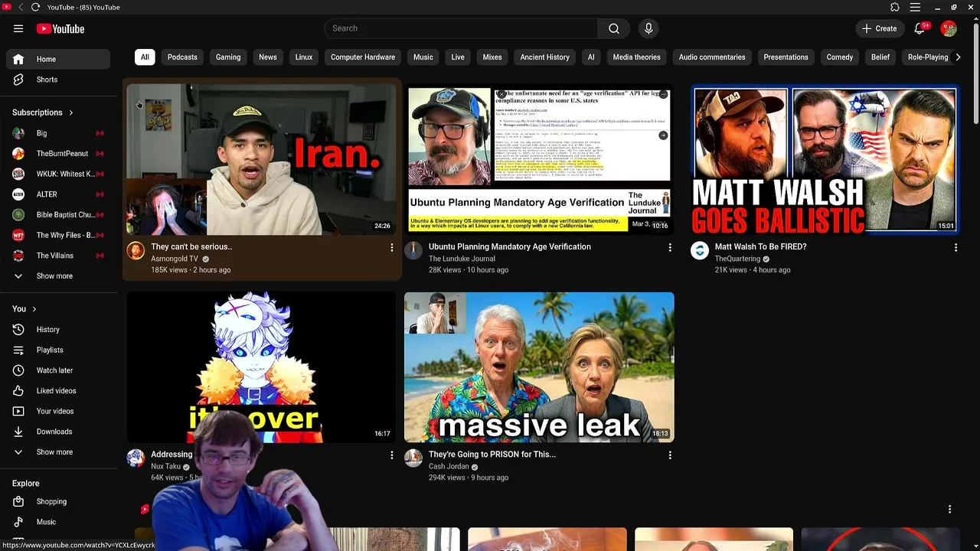Expand Subscriptions section chevron
This screenshot has height=551, width=980.
click(x=71, y=112)
